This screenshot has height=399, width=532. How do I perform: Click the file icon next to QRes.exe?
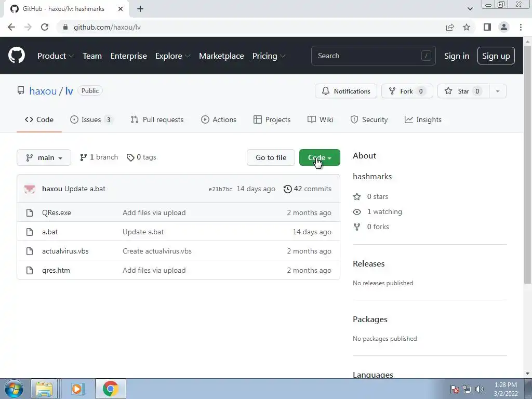[x=30, y=212]
